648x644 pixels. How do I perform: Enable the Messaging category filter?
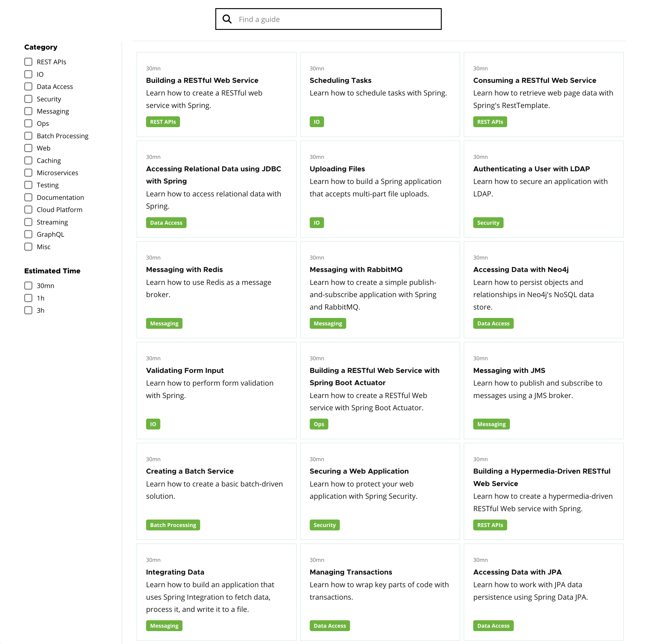coord(28,111)
